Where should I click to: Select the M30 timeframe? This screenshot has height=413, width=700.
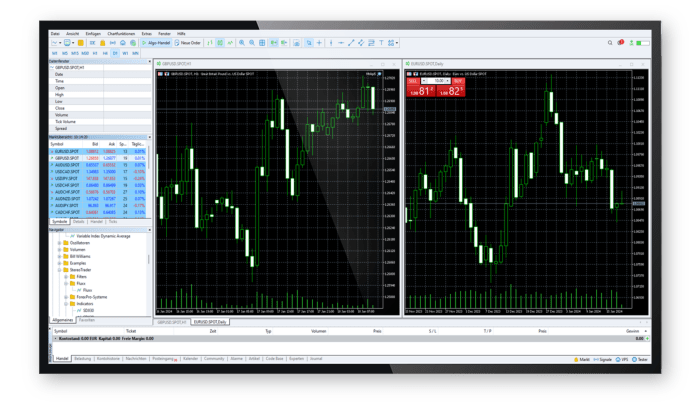tap(85, 53)
